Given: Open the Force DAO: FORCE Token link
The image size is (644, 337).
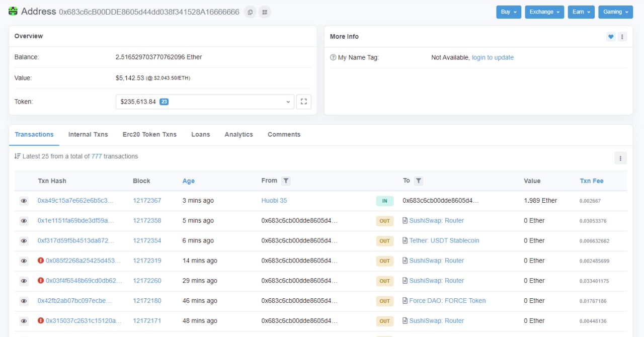Looking at the screenshot, I should (x=447, y=301).
